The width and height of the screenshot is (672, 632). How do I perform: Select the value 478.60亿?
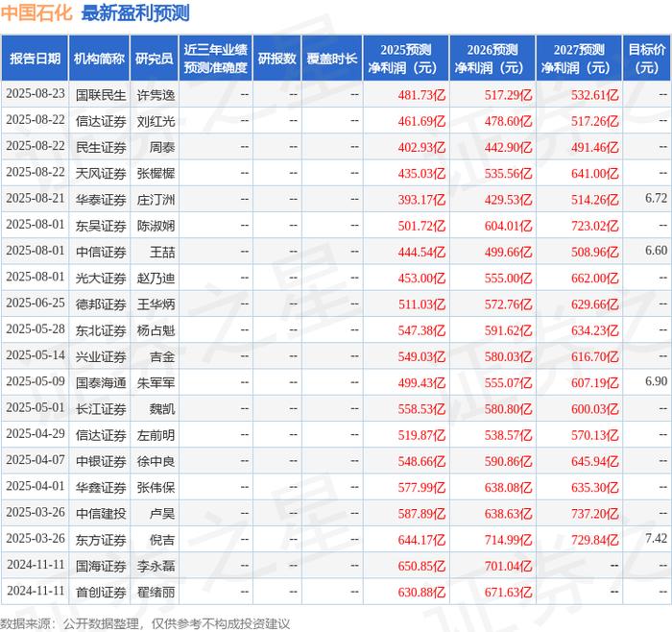click(508, 121)
